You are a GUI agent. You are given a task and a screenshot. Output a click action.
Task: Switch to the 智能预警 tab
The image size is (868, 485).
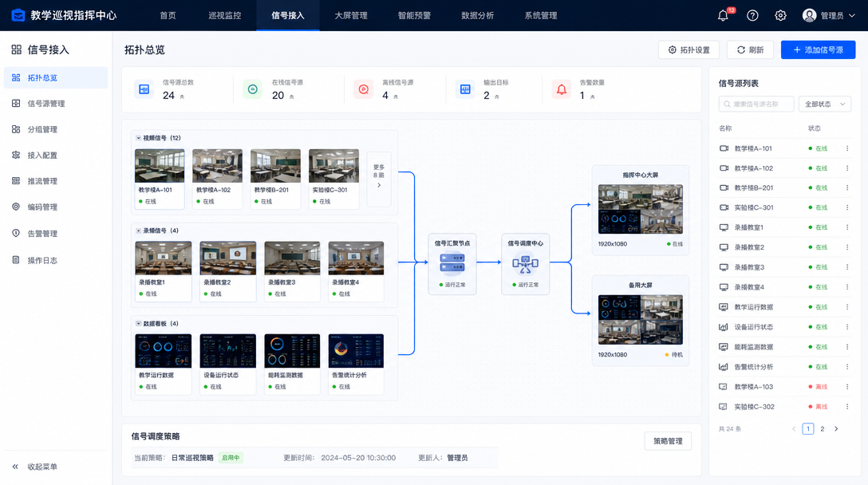414,15
